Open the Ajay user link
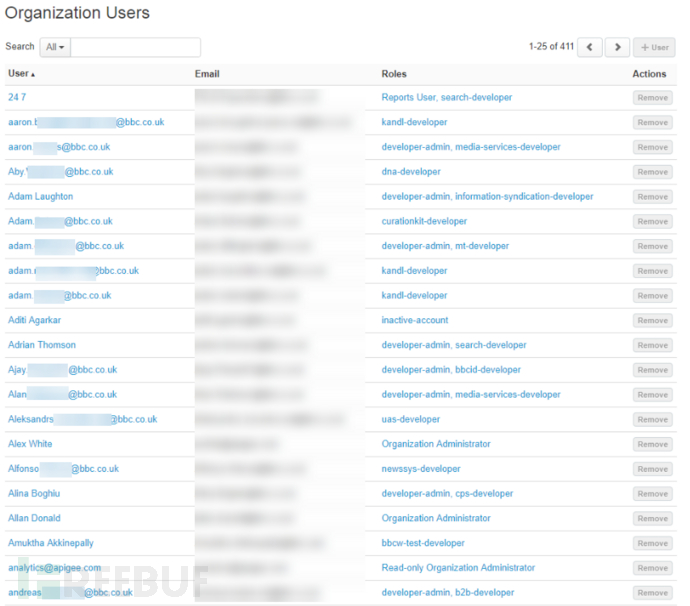Image resolution: width=690 pixels, height=606 pixels. pos(62,370)
